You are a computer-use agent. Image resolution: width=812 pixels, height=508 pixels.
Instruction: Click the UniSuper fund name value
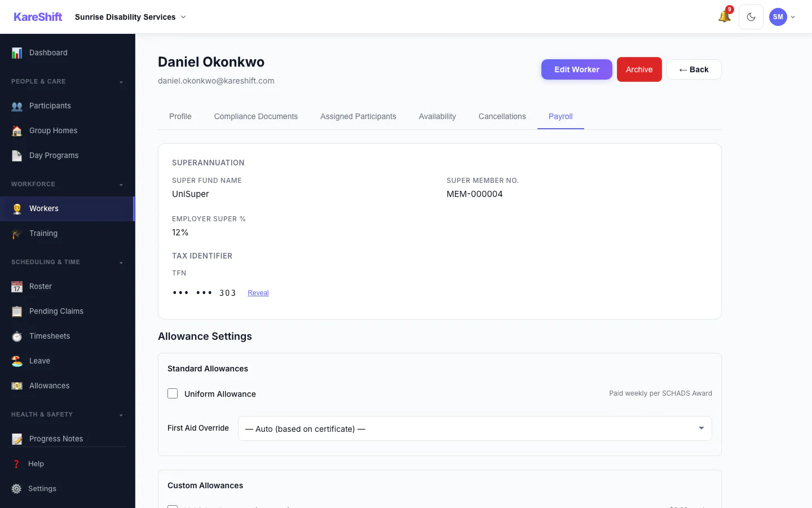[x=191, y=194]
